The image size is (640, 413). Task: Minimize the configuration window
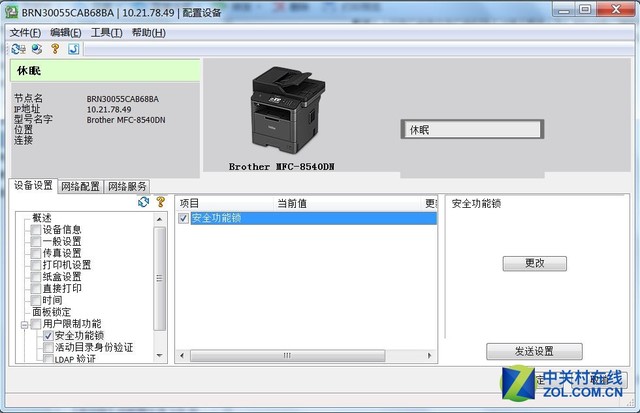(x=564, y=10)
